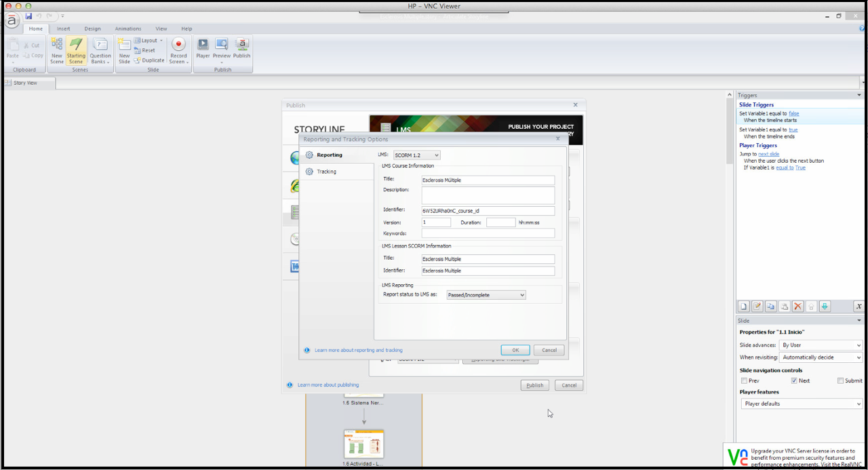Uncheck the Next navigation checkbox

click(794, 381)
